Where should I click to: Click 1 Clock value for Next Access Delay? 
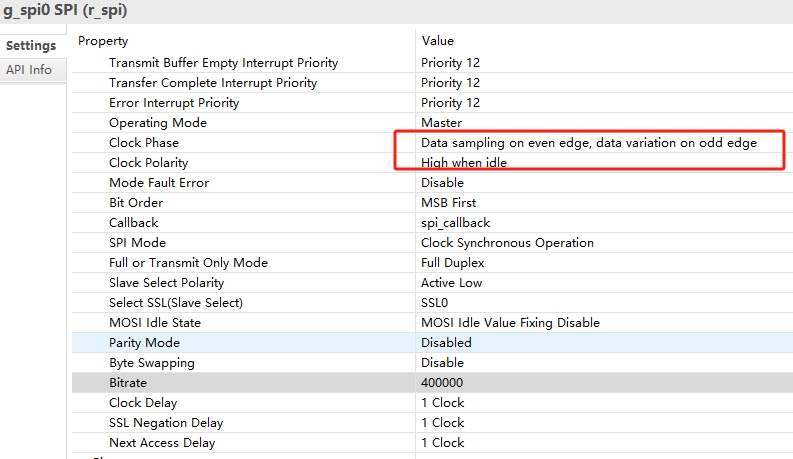coord(443,443)
